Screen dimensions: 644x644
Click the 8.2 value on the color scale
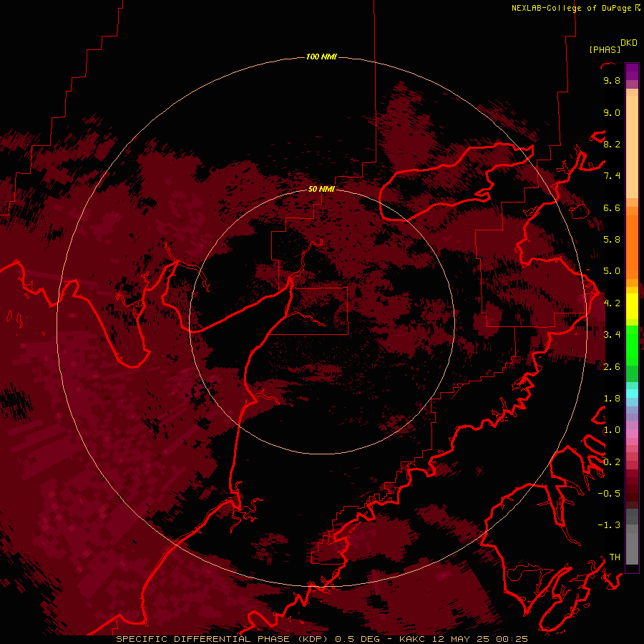(612, 144)
